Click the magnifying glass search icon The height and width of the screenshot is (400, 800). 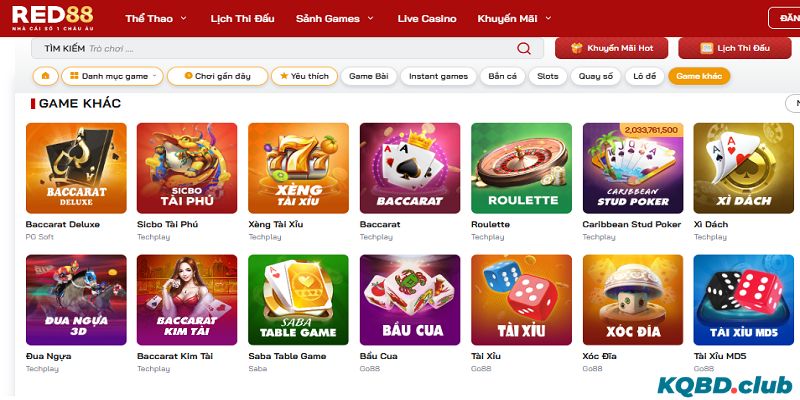tap(523, 48)
